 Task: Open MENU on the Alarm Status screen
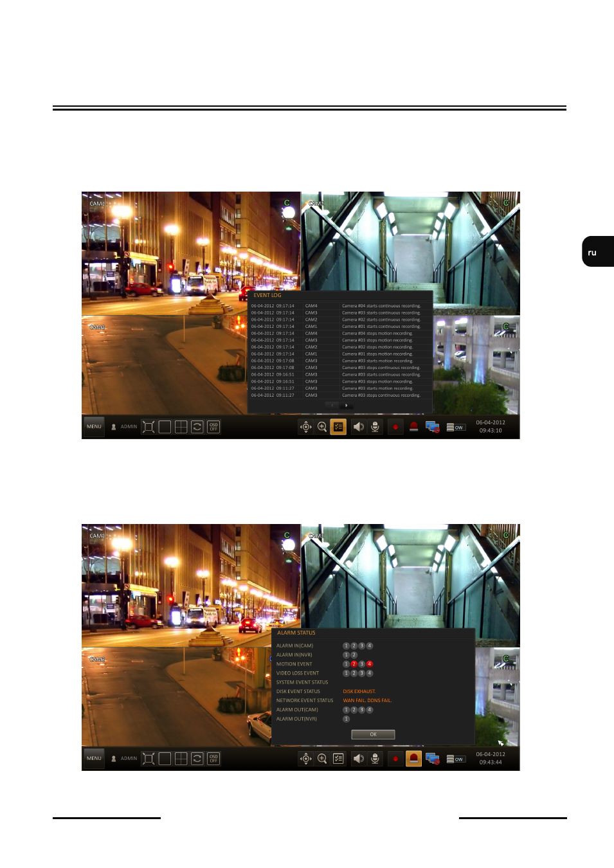click(x=94, y=759)
